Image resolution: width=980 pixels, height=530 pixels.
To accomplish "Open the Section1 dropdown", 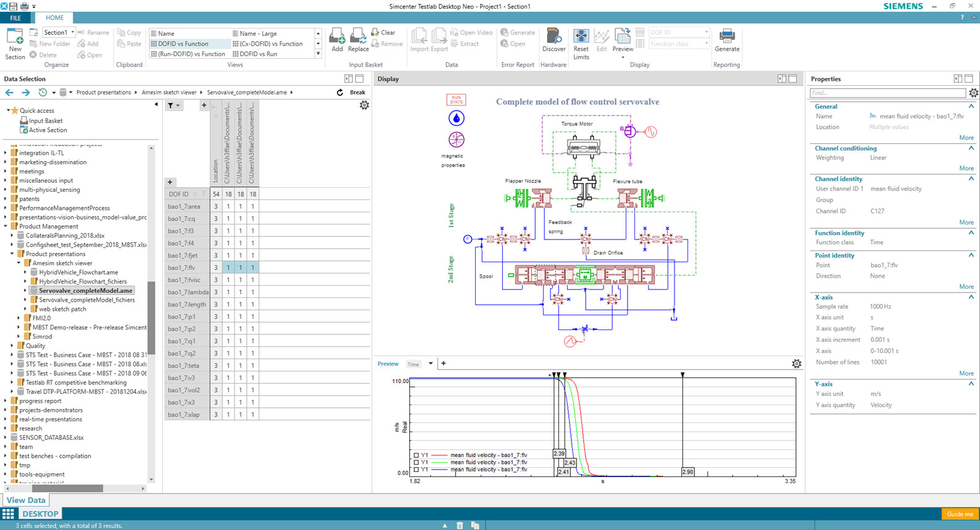I will (72, 33).
